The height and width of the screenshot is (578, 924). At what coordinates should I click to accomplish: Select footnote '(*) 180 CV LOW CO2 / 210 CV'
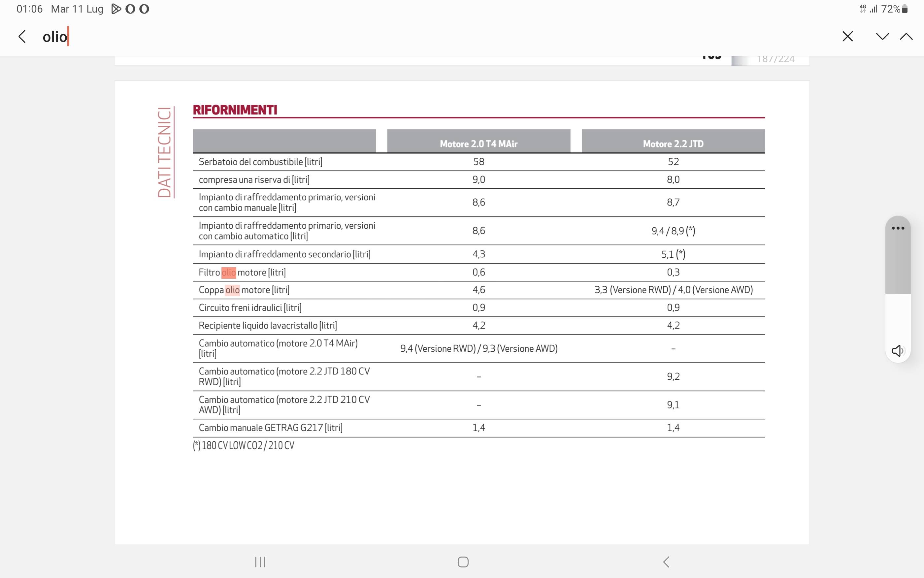tap(244, 446)
